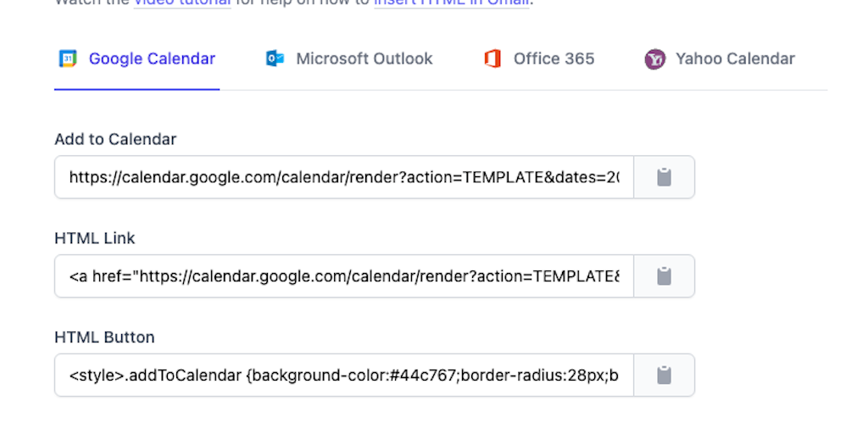
Task: Copy the HTML Button code to clipboard
Action: (664, 376)
